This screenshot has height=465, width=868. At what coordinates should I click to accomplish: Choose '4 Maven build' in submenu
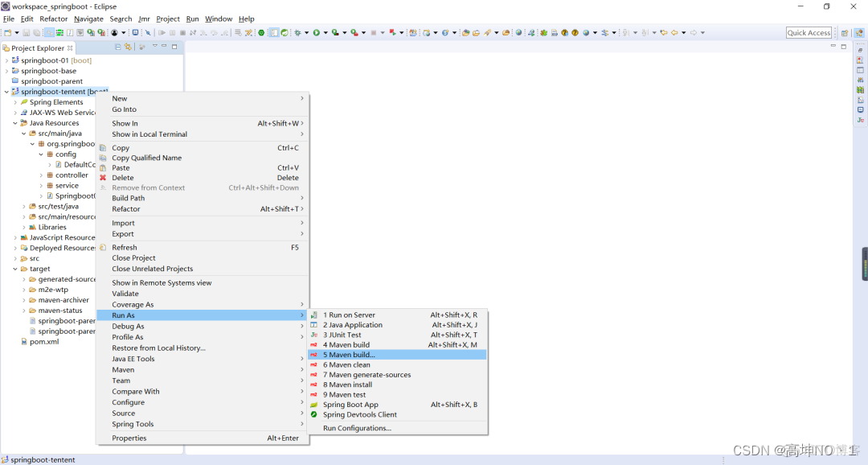398,345
